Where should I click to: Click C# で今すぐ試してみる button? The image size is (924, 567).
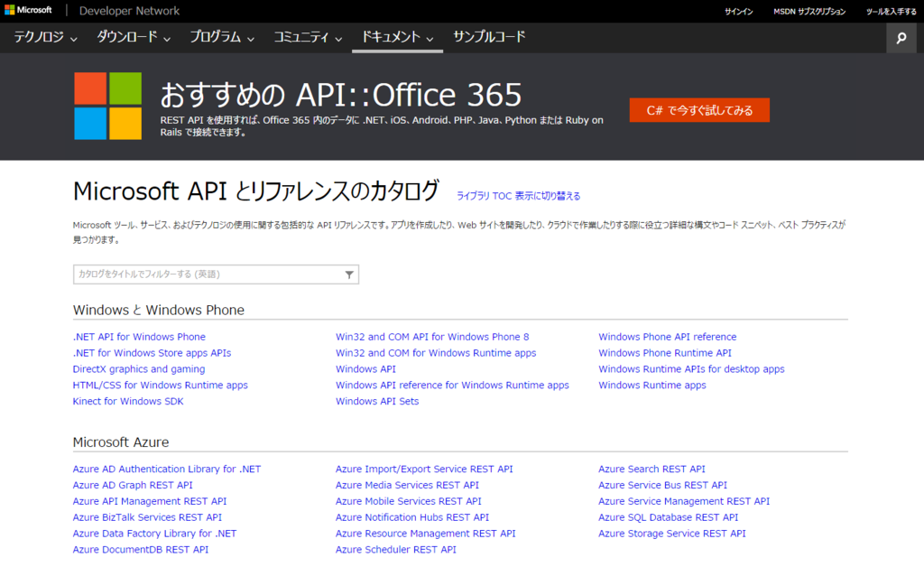(699, 110)
